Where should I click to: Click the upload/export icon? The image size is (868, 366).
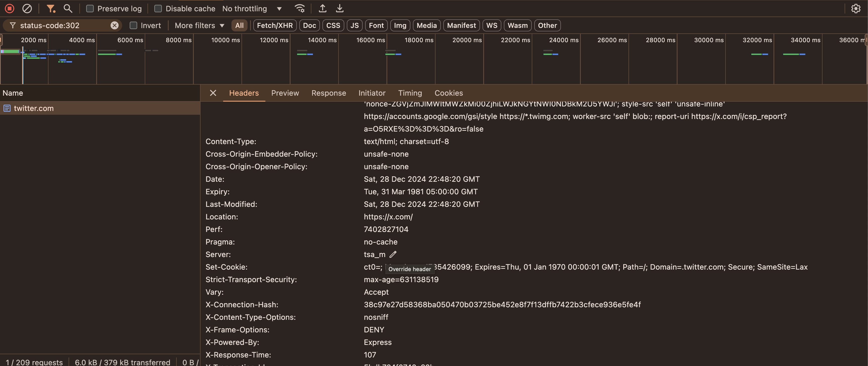322,8
